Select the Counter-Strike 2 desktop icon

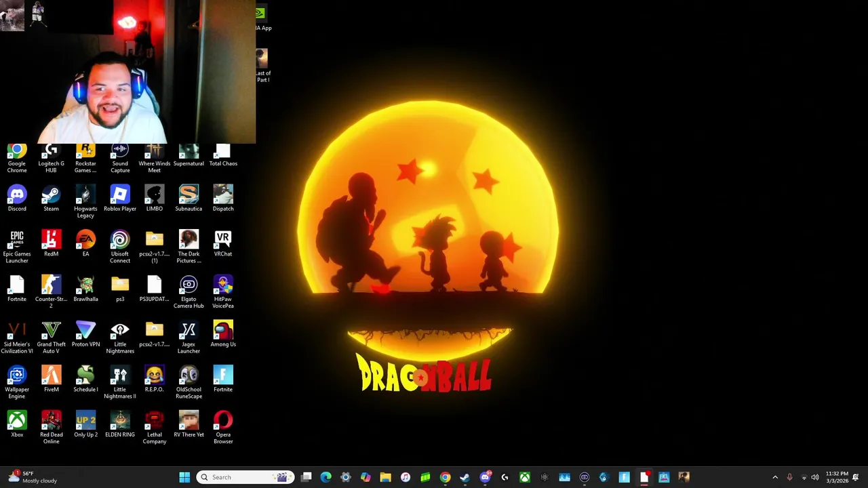[51, 292]
